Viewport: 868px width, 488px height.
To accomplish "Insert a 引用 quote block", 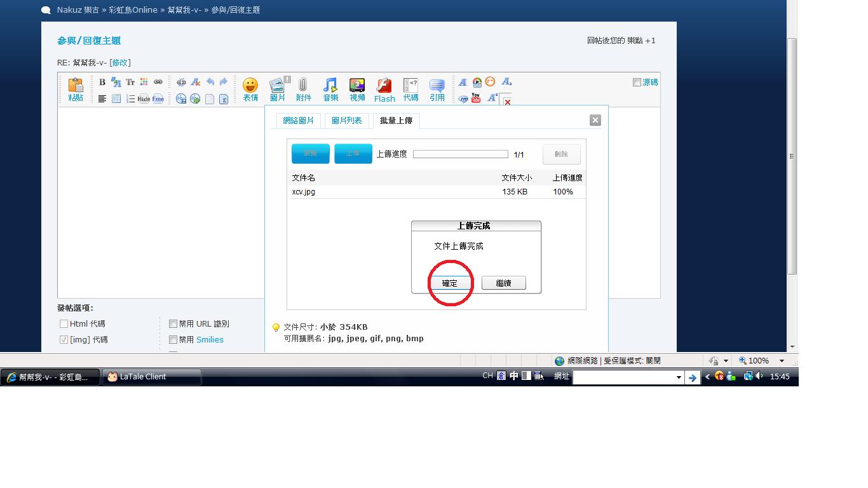I will point(437,90).
